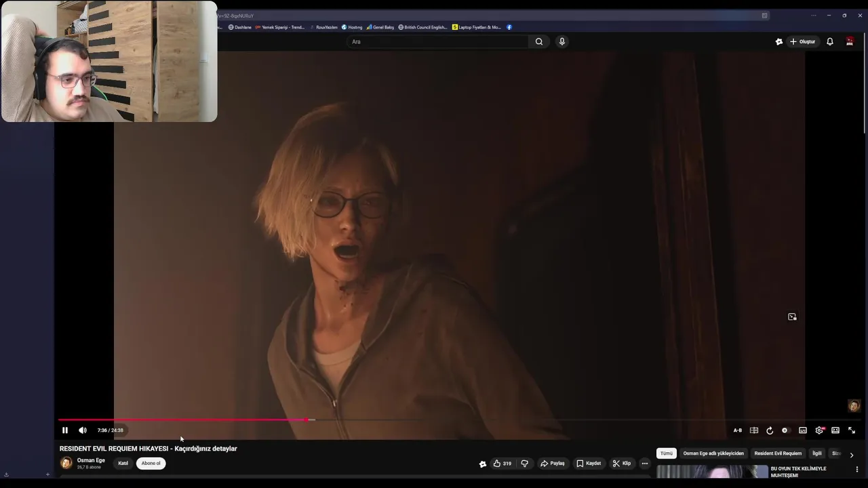This screenshot has width=868, height=488.
Task: Click Oluştur create button
Action: pyautogui.click(x=802, y=42)
